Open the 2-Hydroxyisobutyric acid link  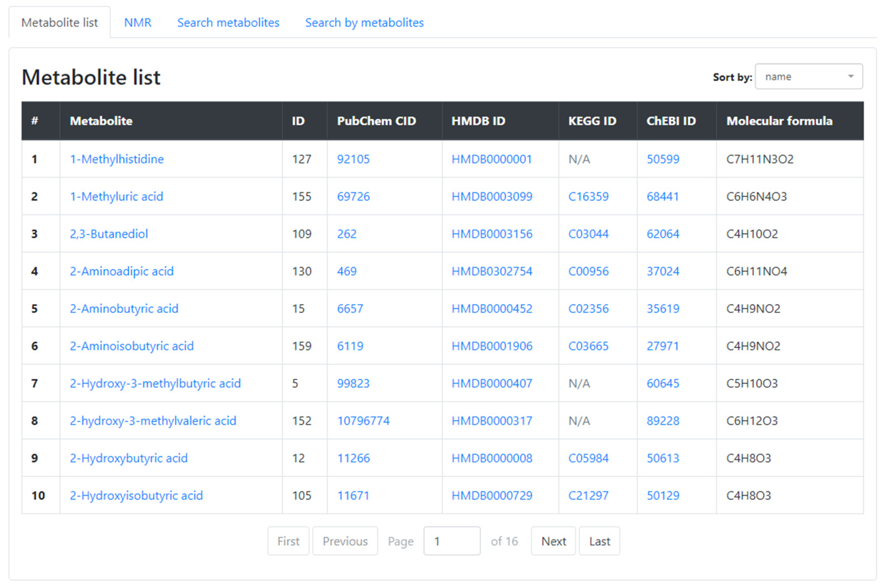(136, 495)
